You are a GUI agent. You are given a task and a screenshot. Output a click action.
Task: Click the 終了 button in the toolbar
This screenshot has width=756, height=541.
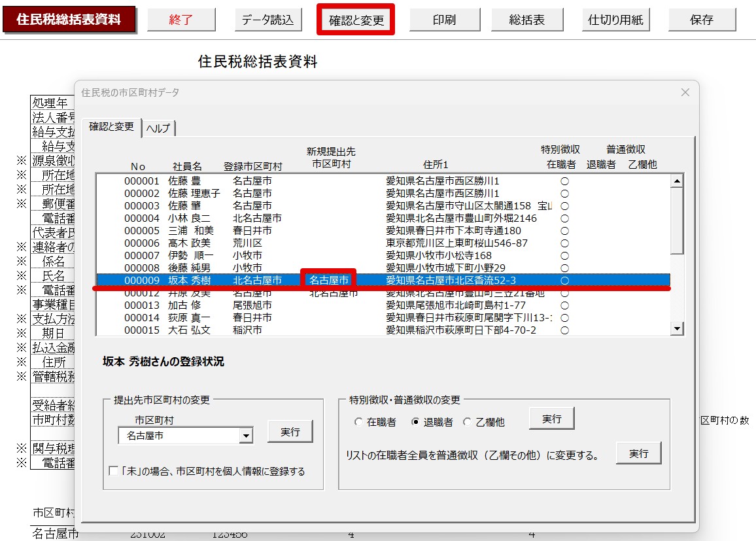(x=180, y=20)
